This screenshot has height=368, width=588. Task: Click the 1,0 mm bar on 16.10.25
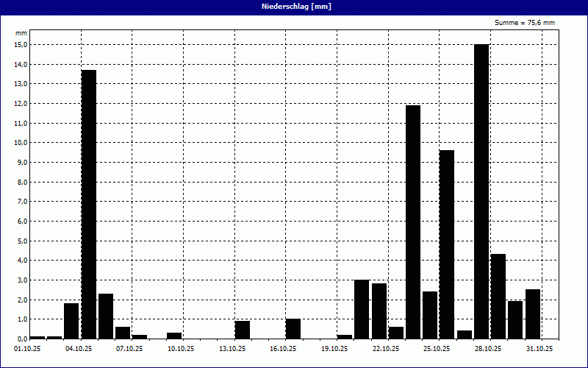click(293, 328)
